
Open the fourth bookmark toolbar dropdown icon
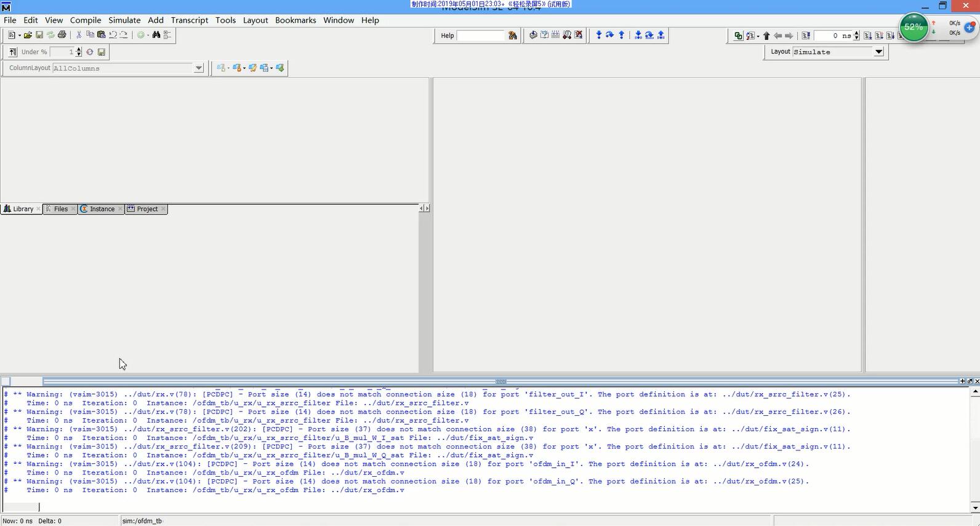pyautogui.click(x=266, y=68)
